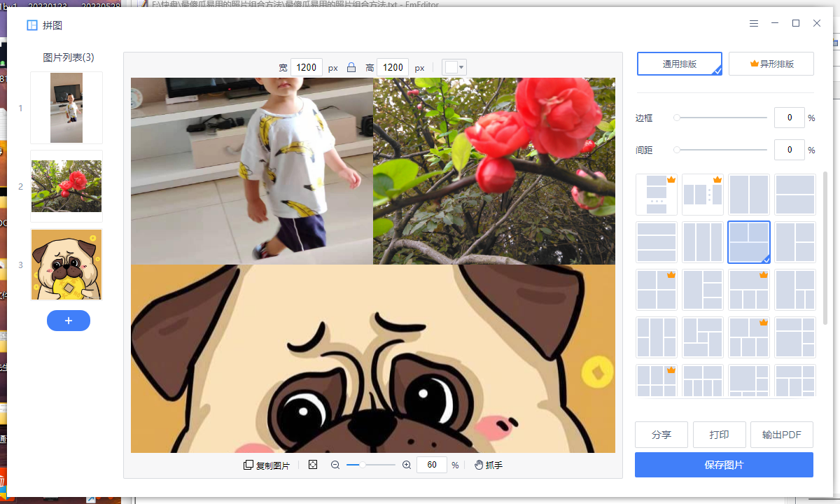The width and height of the screenshot is (840, 504).
Task: Add an image with the plus button
Action: (x=69, y=321)
